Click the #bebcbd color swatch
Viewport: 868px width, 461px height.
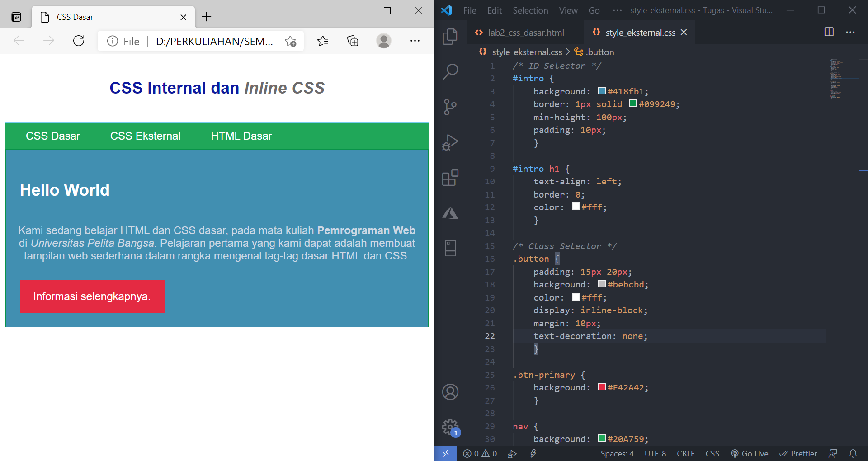[602, 284]
